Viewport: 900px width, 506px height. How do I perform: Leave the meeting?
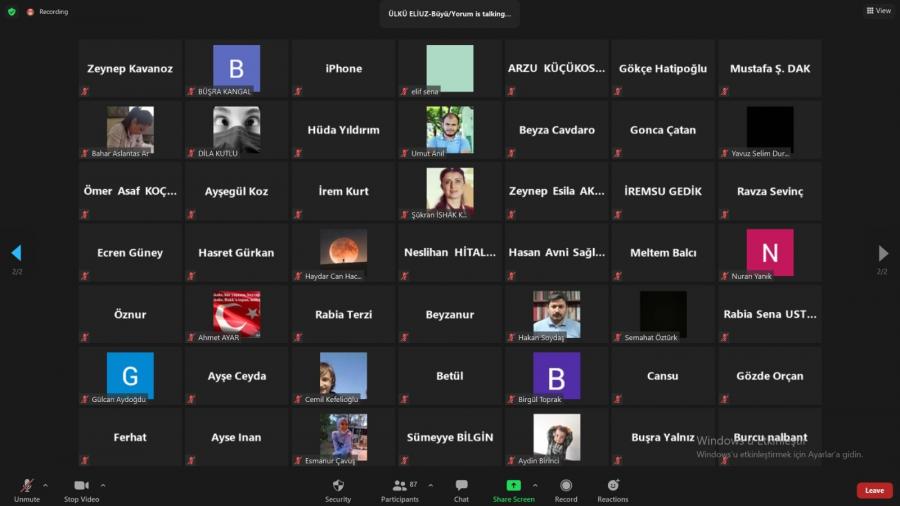pyautogui.click(x=874, y=490)
